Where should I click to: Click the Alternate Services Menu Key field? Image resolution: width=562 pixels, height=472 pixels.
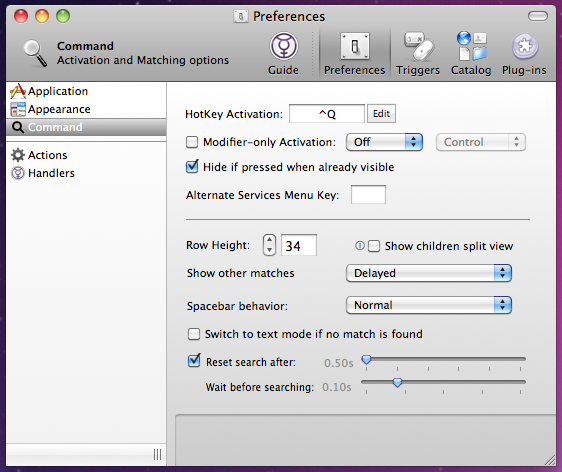click(x=368, y=195)
